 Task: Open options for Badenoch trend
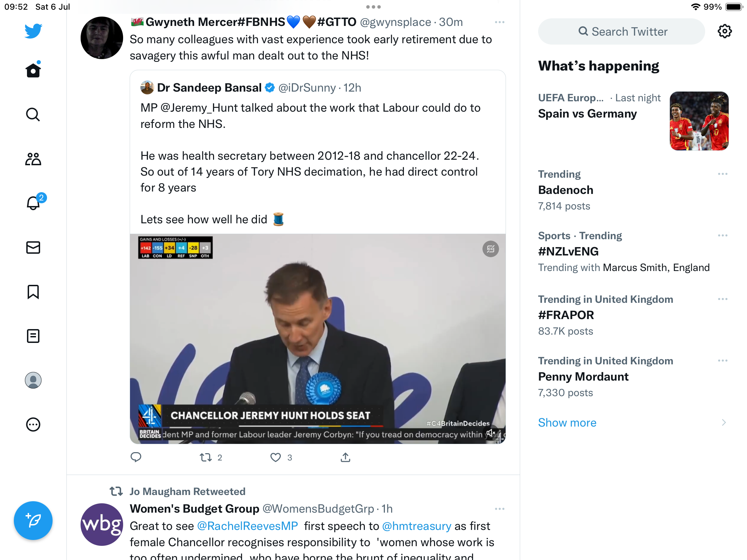point(722,174)
